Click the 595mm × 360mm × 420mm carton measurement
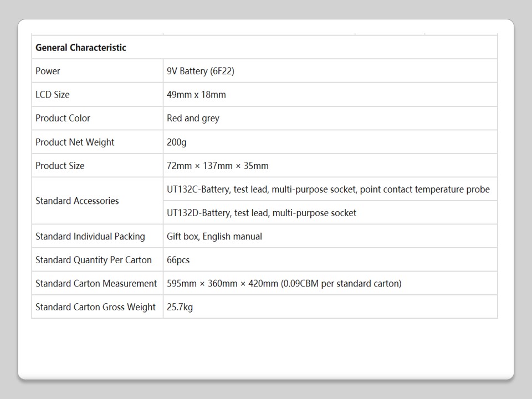The height and width of the screenshot is (399, 532). click(284, 283)
